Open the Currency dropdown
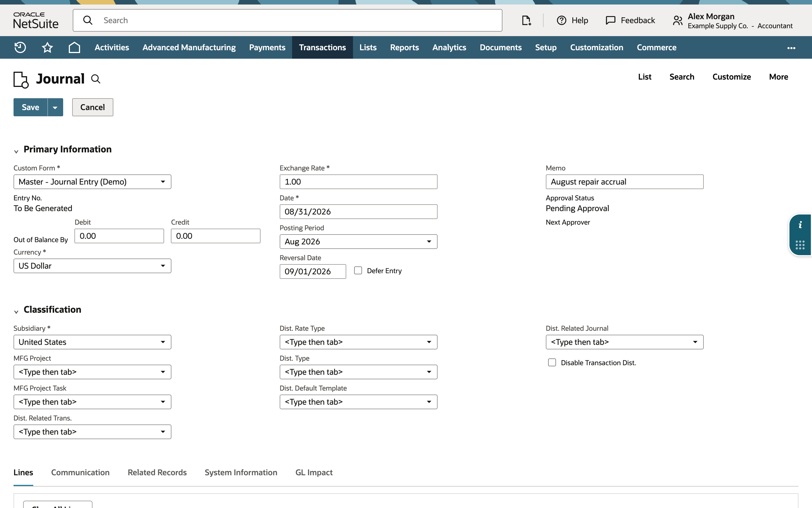 [92, 266]
